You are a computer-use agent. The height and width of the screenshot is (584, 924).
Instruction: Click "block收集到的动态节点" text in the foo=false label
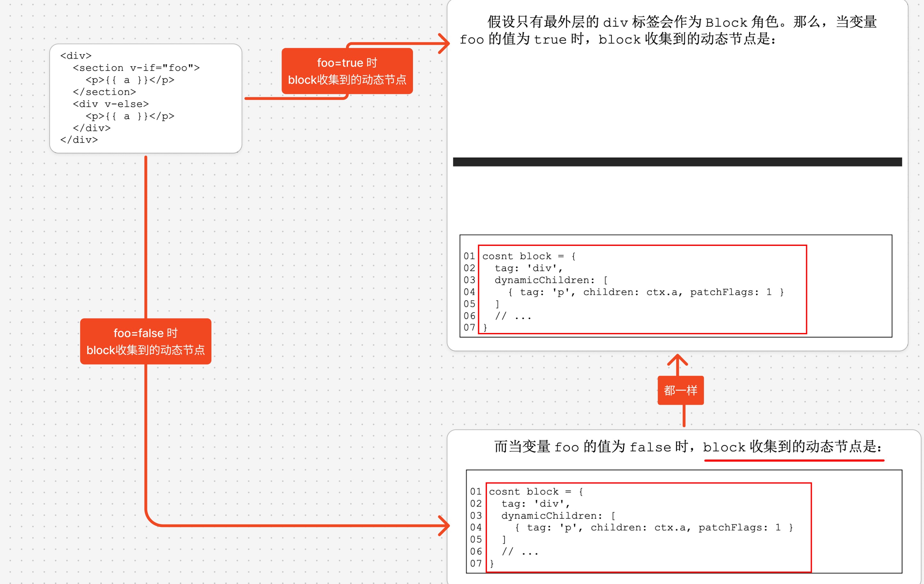[145, 350]
